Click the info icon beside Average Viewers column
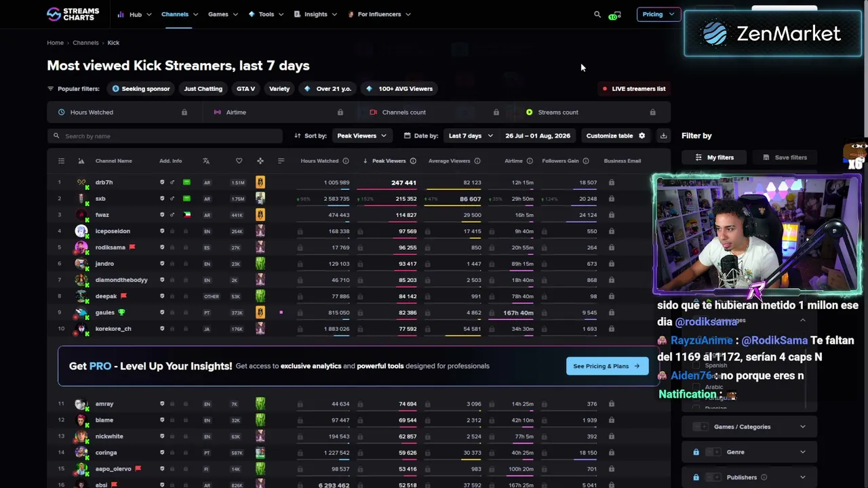 pos(477,161)
